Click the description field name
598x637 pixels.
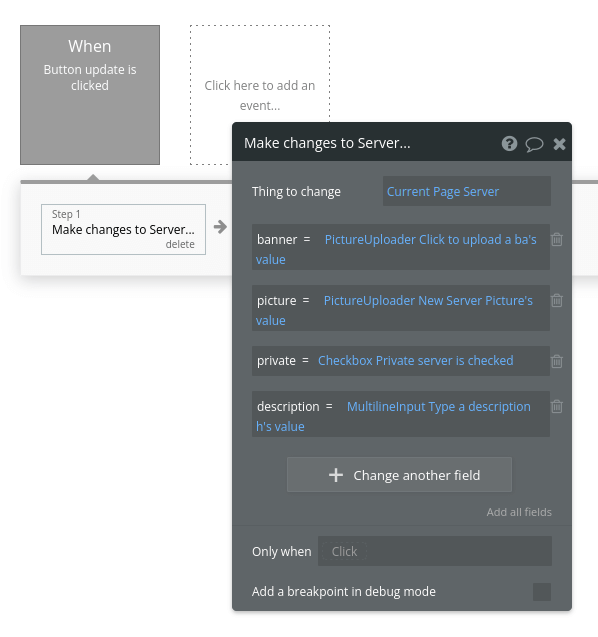pos(288,406)
